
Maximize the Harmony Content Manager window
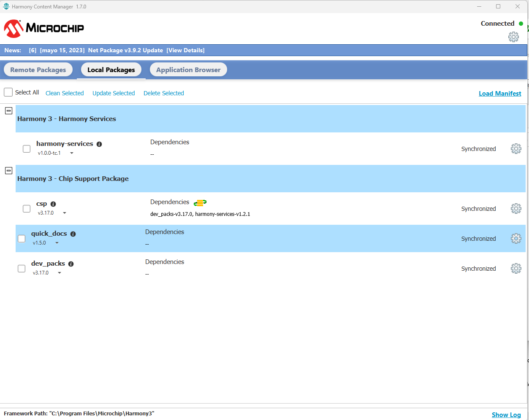498,6
